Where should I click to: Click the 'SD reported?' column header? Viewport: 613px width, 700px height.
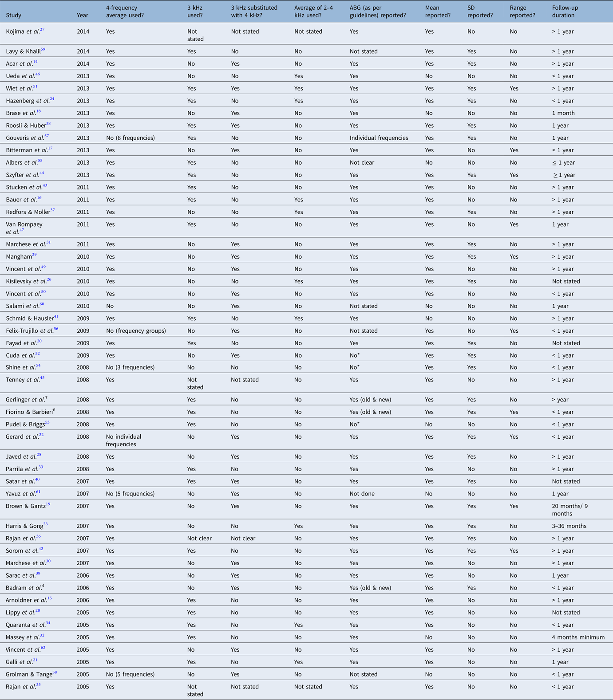click(x=480, y=12)
